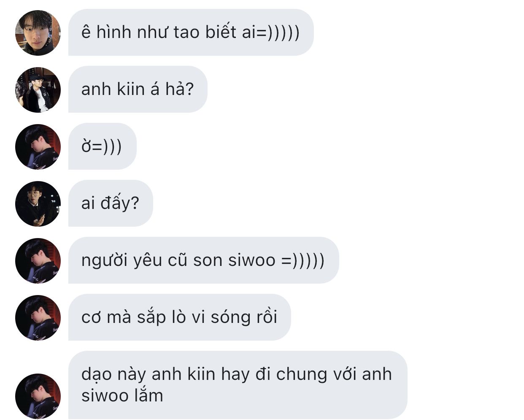Select the "người yêu cũ son siwoo" bubble
The width and height of the screenshot is (524, 420).
coord(204,260)
